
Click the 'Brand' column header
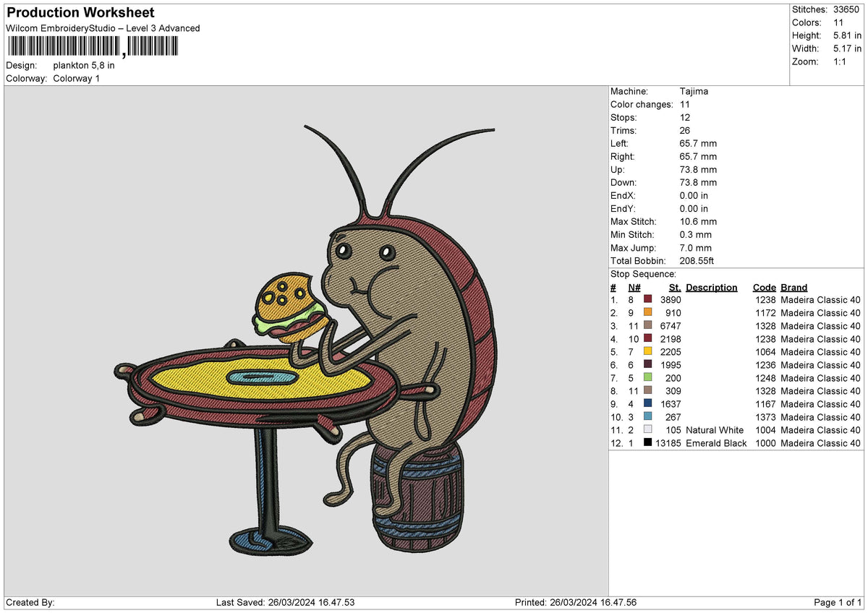[x=794, y=287]
